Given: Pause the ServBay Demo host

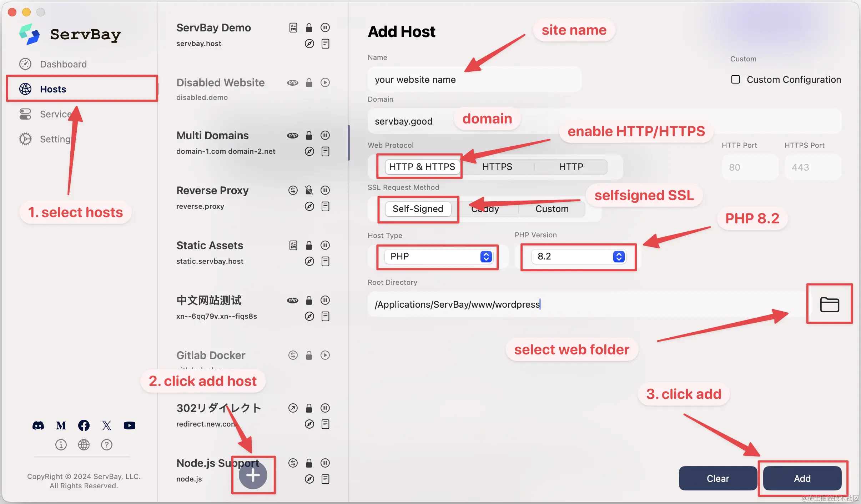Looking at the screenshot, I should (x=325, y=27).
